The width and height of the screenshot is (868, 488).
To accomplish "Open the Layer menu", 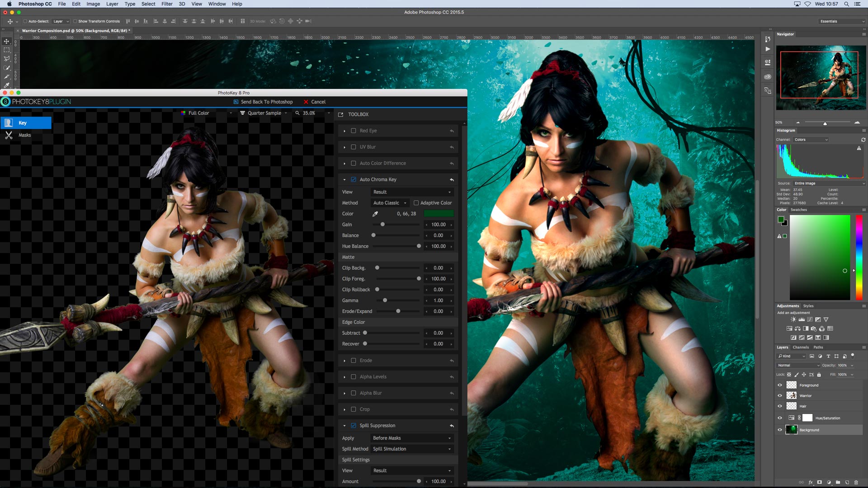I will [x=112, y=4].
